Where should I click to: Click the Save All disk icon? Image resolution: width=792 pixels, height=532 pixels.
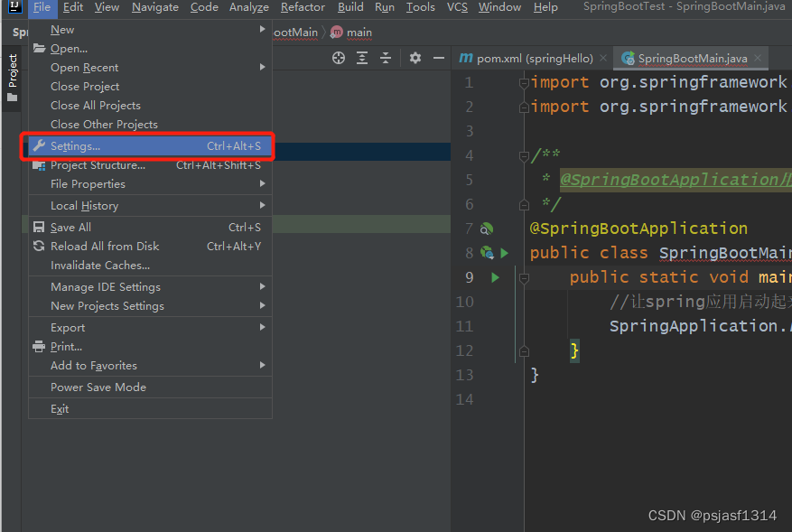(39, 227)
